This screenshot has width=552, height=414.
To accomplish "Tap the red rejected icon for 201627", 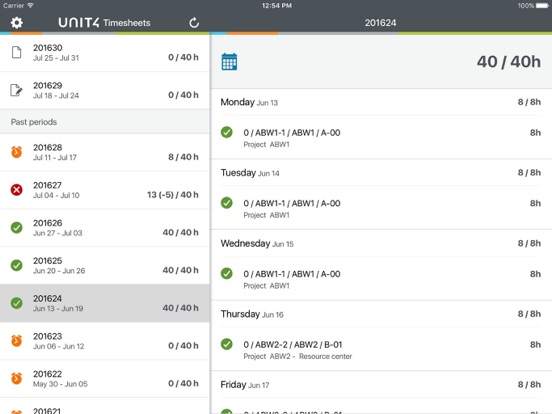I will (x=17, y=190).
